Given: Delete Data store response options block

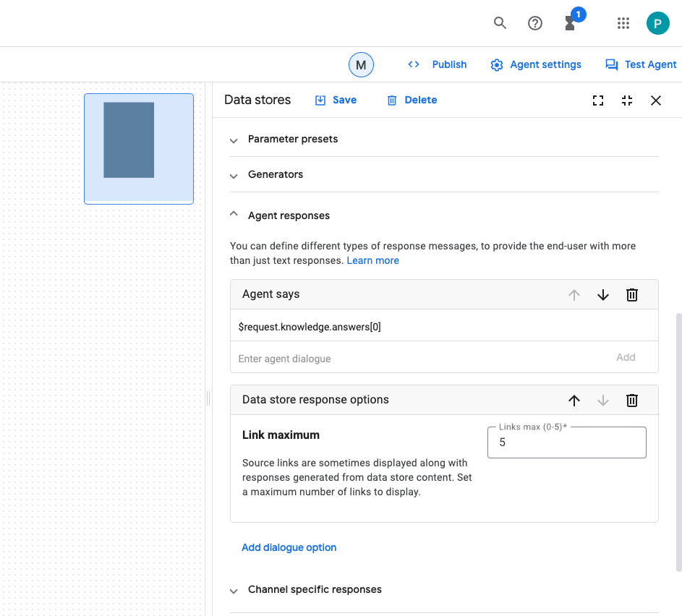Looking at the screenshot, I should [x=632, y=401].
